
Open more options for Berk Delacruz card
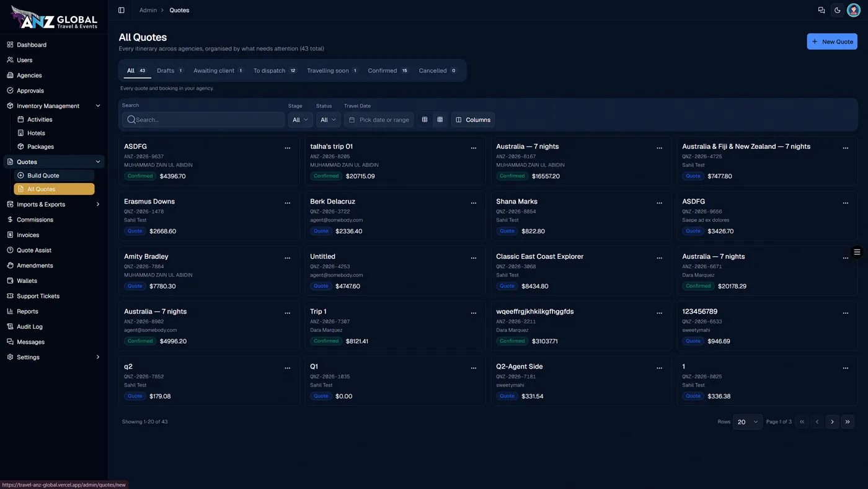click(x=474, y=203)
